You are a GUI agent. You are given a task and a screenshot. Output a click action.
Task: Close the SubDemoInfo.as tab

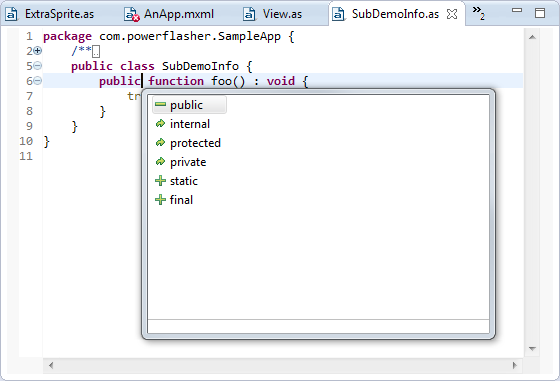tap(452, 14)
